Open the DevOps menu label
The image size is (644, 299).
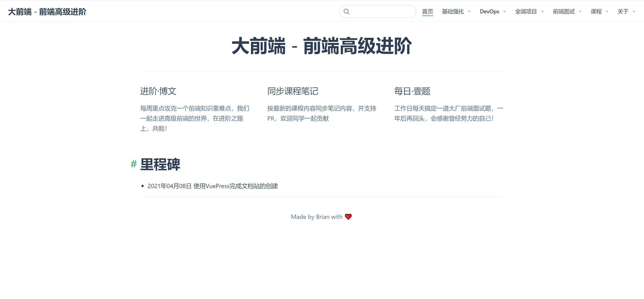pos(489,12)
